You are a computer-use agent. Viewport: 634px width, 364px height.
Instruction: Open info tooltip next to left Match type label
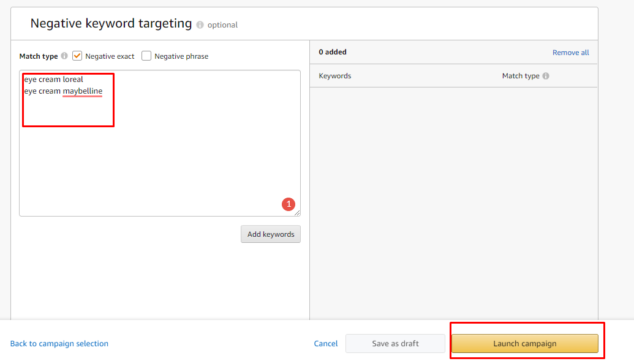pyautogui.click(x=64, y=56)
